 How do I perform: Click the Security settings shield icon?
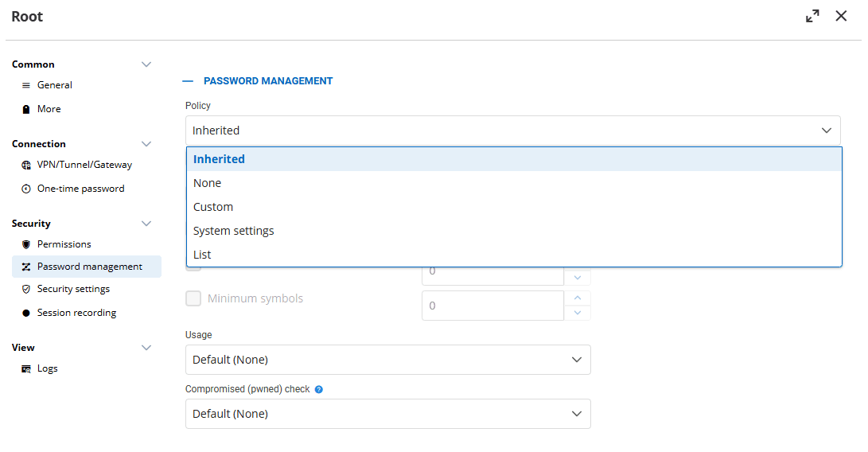[x=26, y=289]
